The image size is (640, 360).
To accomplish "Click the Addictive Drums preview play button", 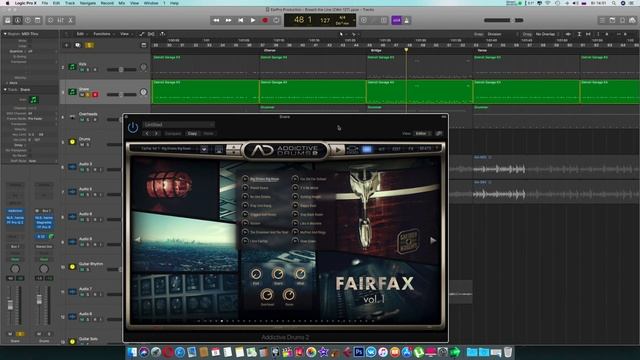I will [x=338, y=150].
